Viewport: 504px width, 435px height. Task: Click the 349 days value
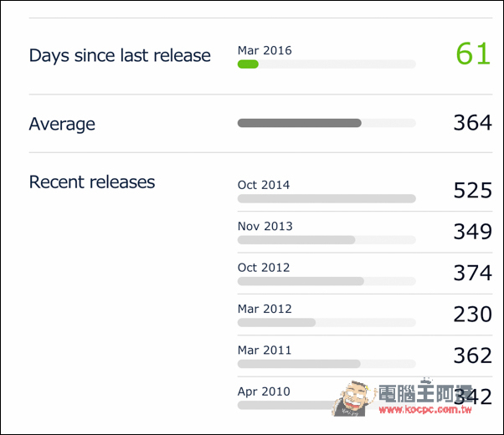coord(472,232)
